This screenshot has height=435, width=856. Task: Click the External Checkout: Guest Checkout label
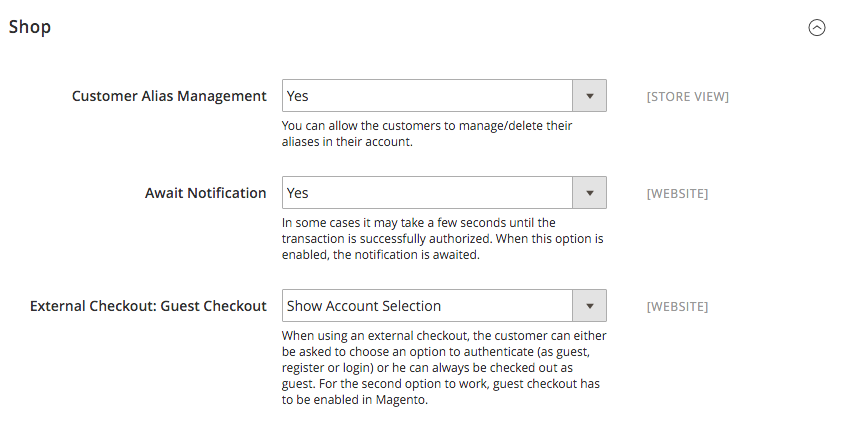tap(148, 306)
